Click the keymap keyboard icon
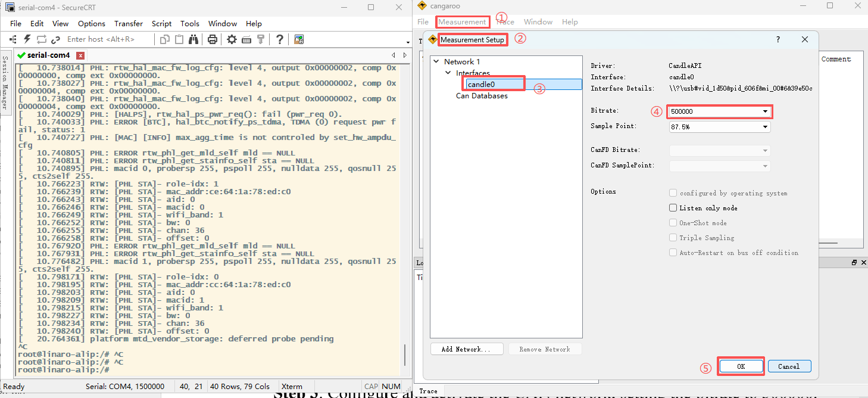The image size is (868, 398). [x=246, y=39]
